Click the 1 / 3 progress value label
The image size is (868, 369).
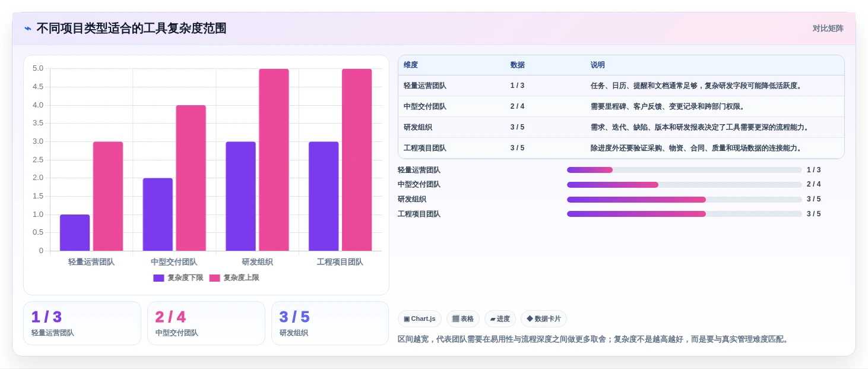tap(814, 170)
